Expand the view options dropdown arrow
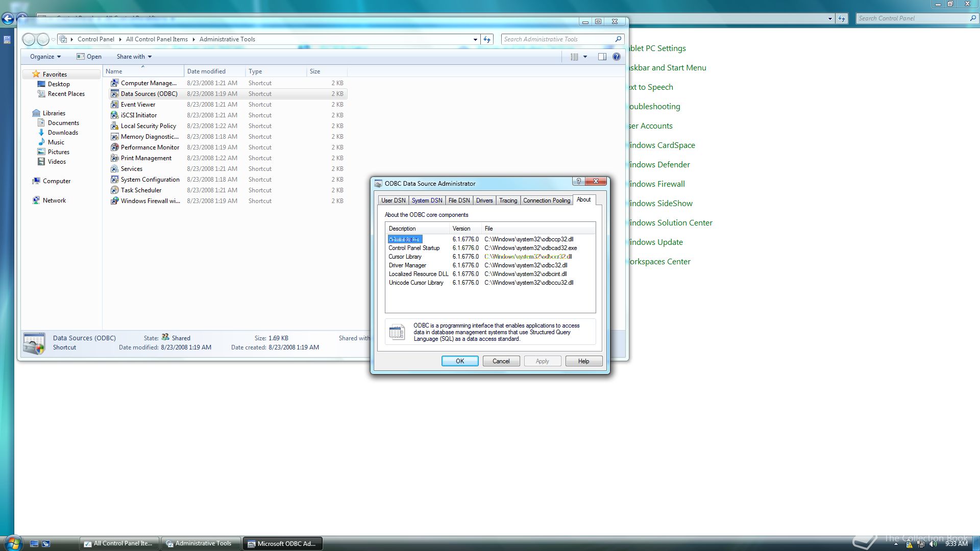 coord(585,57)
